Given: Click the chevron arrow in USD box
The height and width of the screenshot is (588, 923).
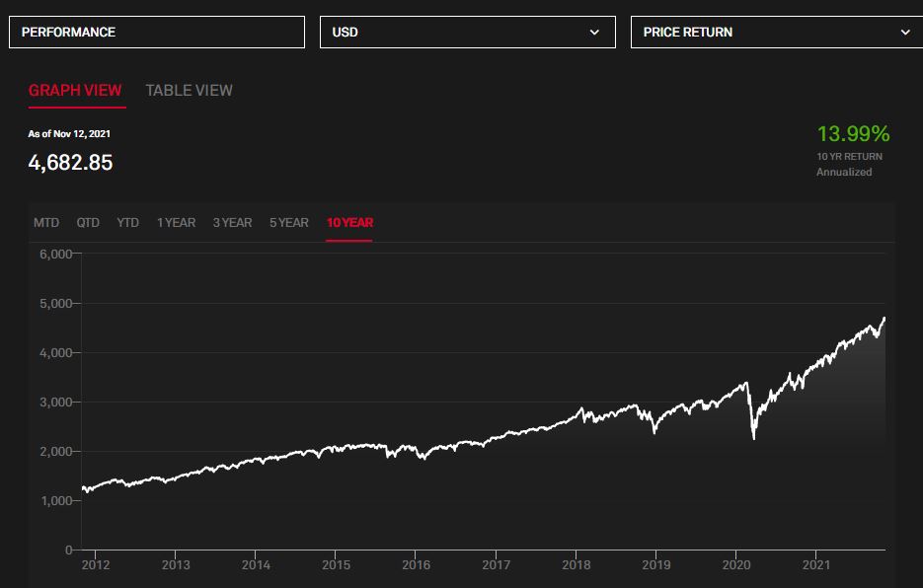Looking at the screenshot, I should 594,32.
